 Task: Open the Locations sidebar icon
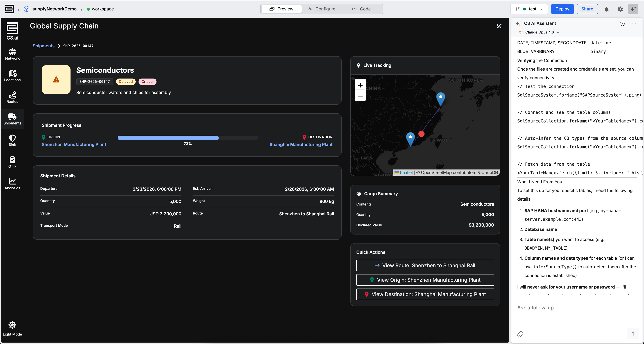pyautogui.click(x=12, y=75)
